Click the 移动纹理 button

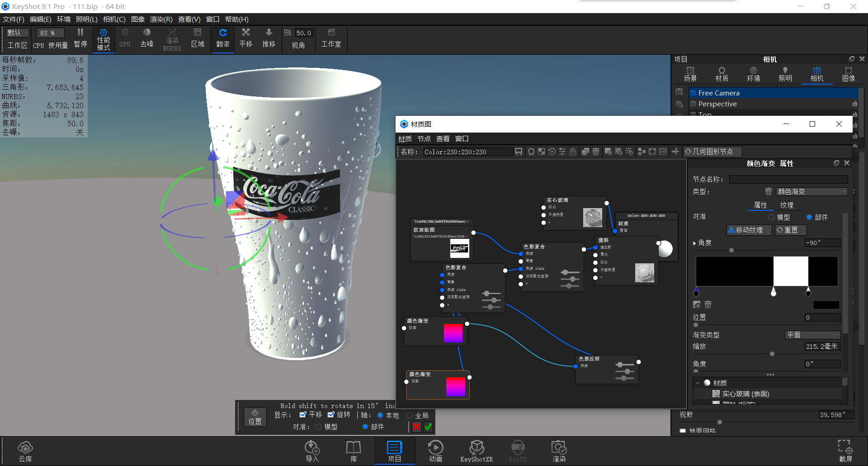[749, 230]
